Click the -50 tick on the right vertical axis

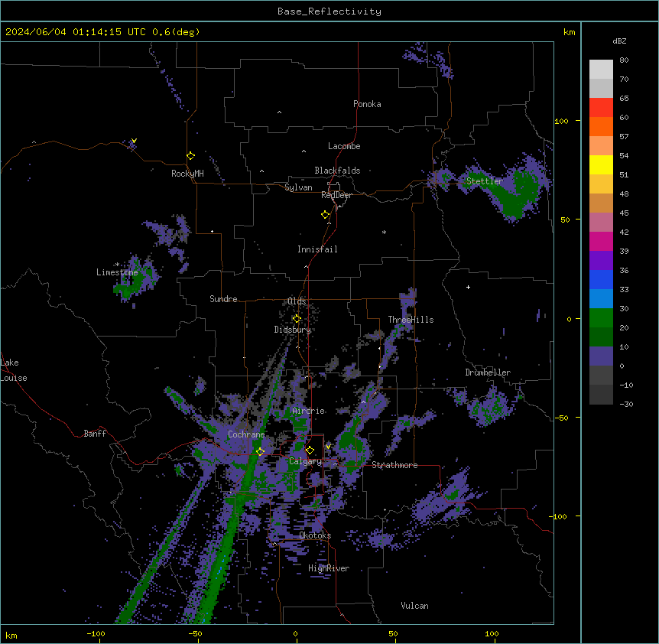tap(561, 418)
